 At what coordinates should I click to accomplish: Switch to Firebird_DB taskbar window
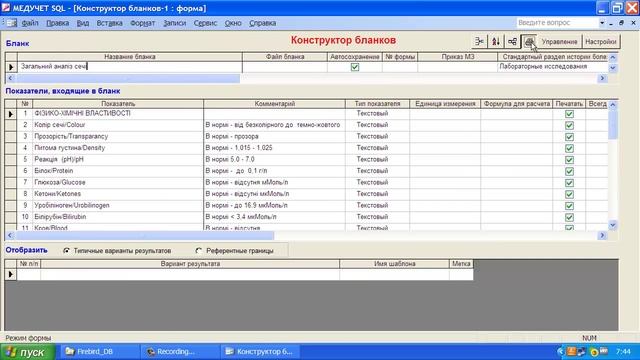click(x=99, y=351)
